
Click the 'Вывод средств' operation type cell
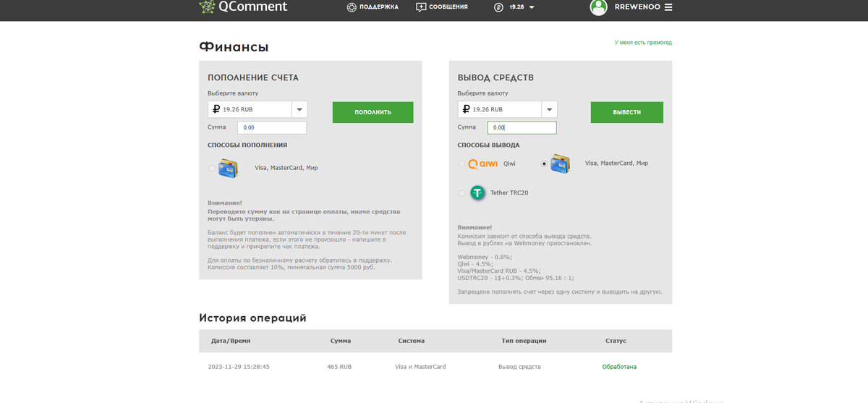[x=519, y=367]
